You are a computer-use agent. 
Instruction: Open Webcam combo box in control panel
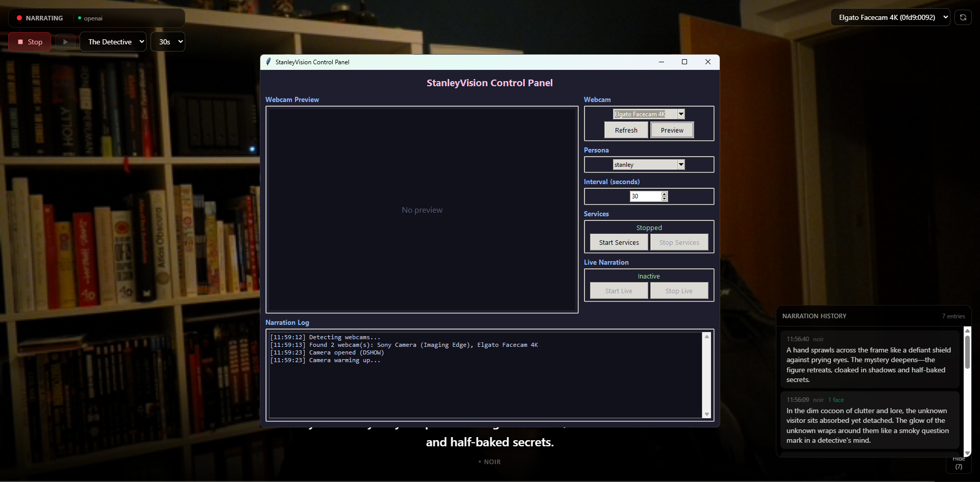point(680,114)
